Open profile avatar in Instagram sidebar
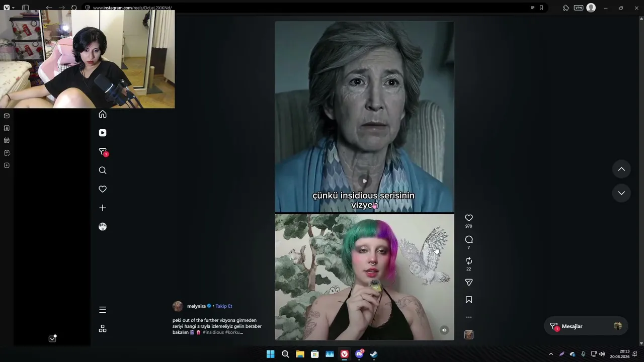 (103, 227)
